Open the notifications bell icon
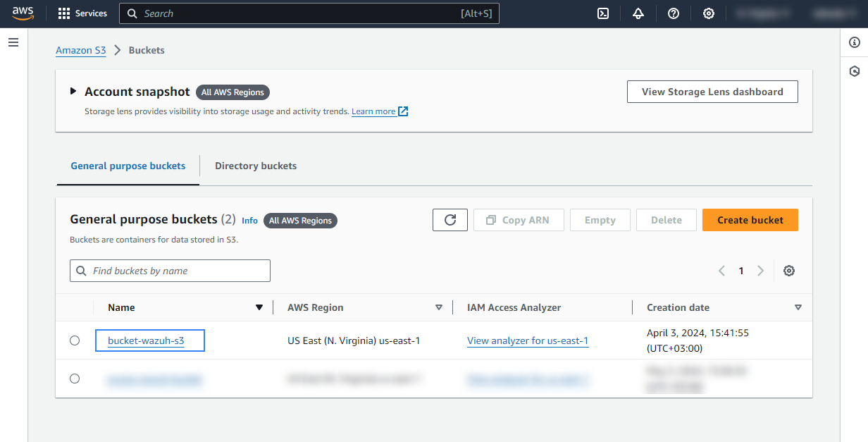The width and height of the screenshot is (868, 442). pyautogui.click(x=638, y=13)
